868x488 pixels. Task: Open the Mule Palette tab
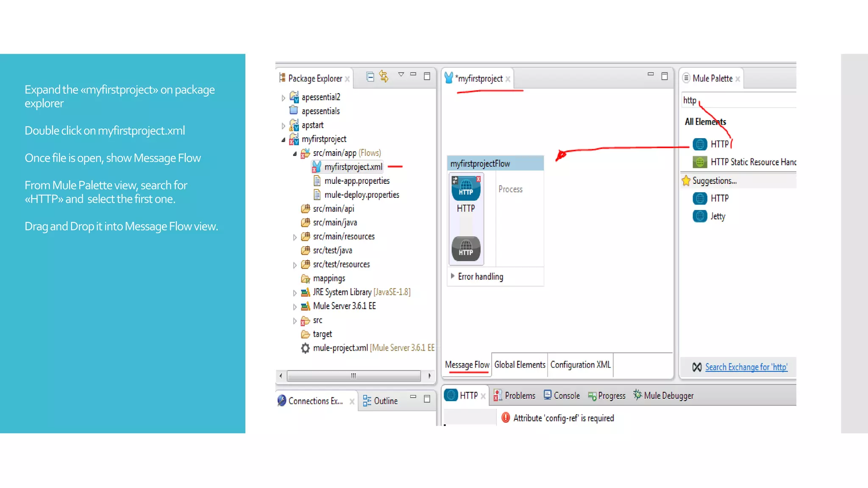click(x=712, y=78)
